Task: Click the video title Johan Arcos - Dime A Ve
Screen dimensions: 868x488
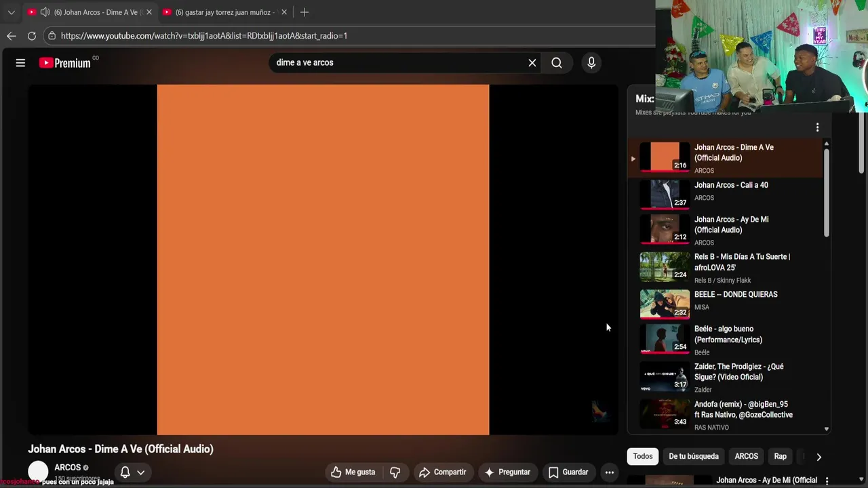Action: click(121, 449)
